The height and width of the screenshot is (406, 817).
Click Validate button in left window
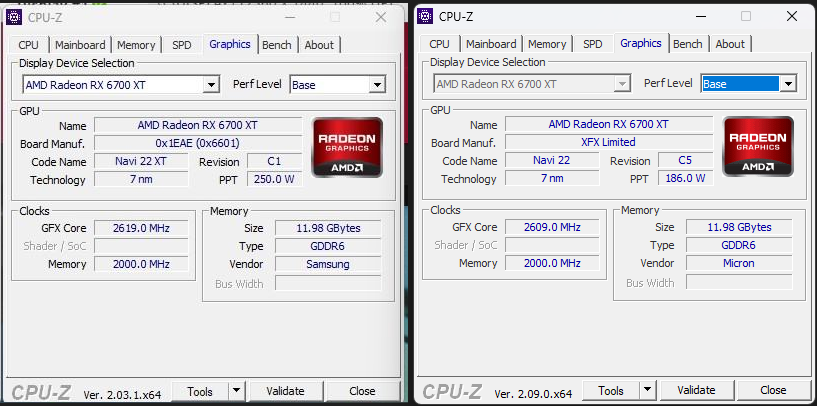click(285, 391)
